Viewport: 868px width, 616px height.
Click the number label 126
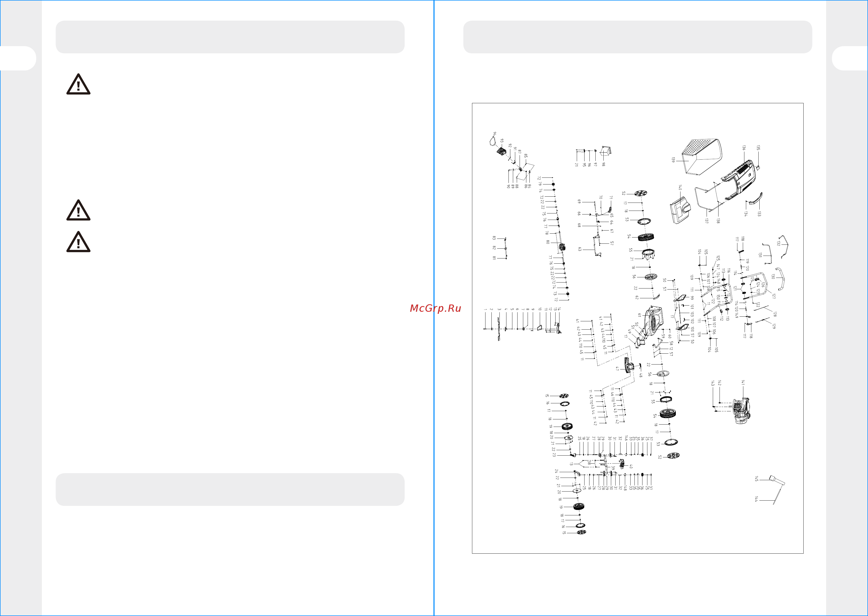[763, 285]
